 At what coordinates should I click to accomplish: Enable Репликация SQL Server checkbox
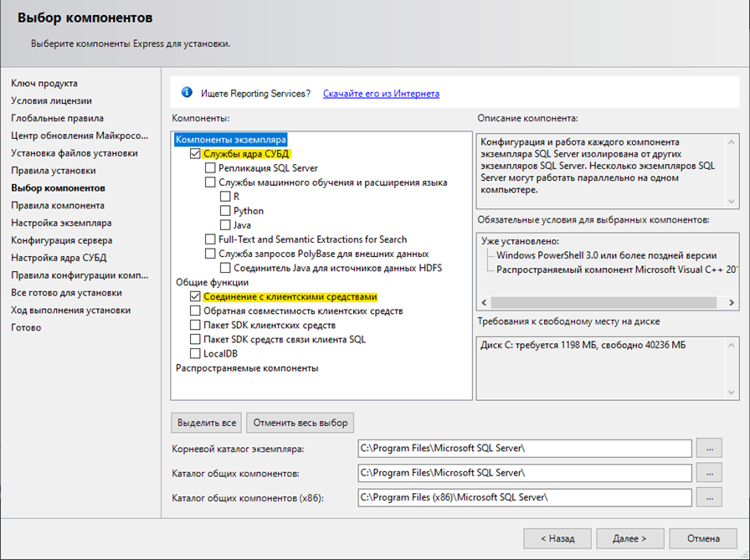(211, 168)
